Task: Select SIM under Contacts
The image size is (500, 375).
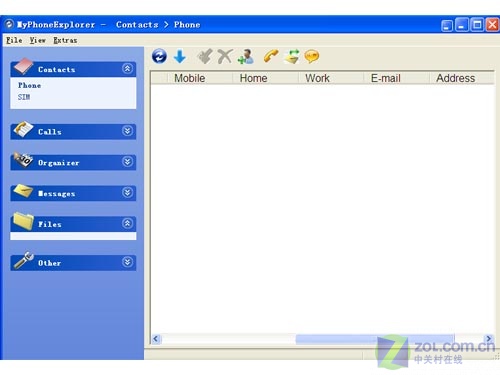Action: click(24, 97)
